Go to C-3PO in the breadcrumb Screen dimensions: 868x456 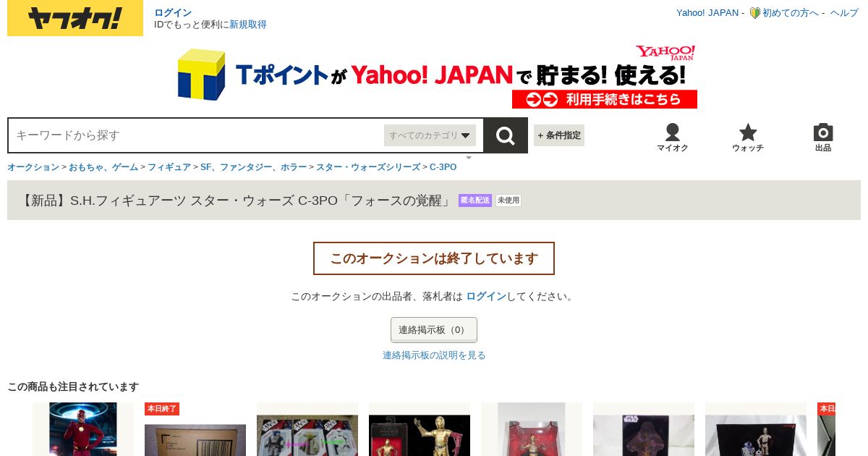[443, 167]
